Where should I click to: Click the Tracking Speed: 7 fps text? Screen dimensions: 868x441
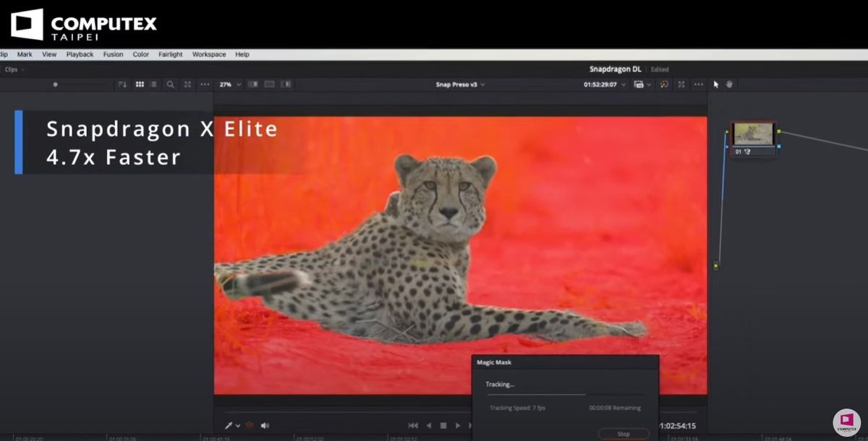517,408
